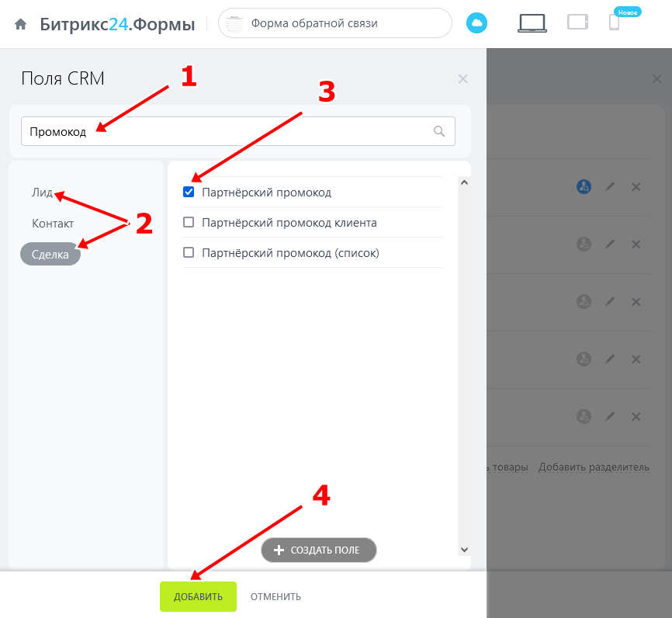Click the pencil edit icon in first row
The image size is (672, 618).
(x=610, y=186)
